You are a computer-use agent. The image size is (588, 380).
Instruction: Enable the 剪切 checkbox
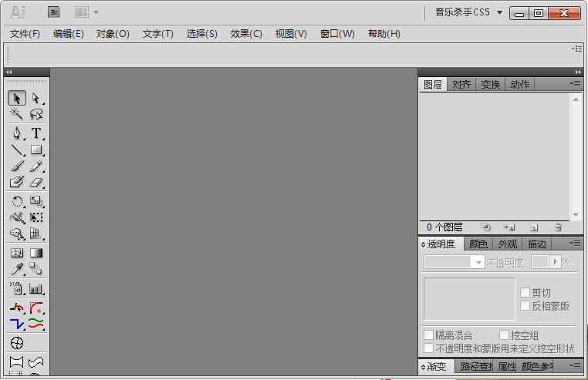[x=525, y=293]
